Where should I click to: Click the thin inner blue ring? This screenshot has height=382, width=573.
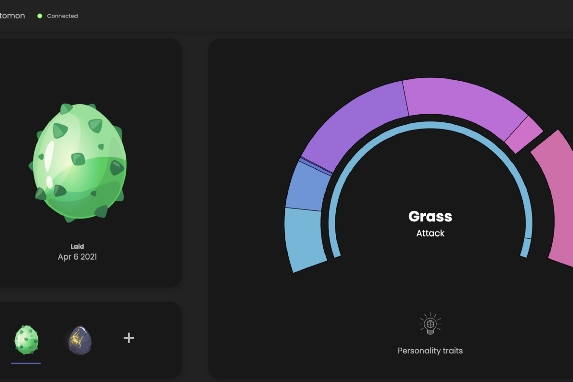[430, 125]
